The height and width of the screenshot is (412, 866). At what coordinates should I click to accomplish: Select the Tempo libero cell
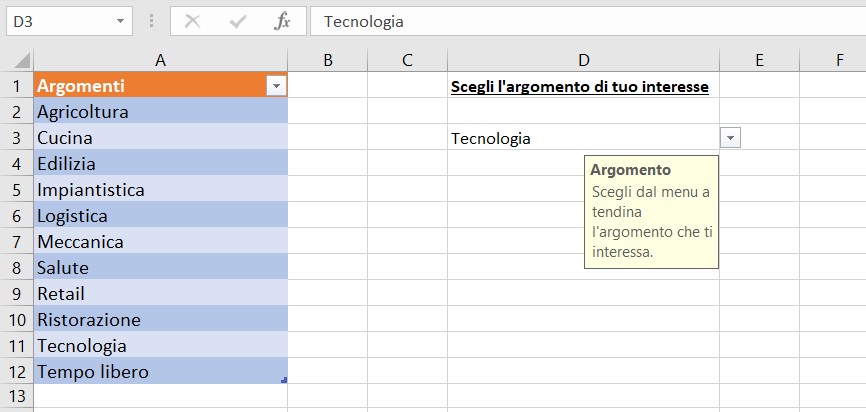click(160, 372)
